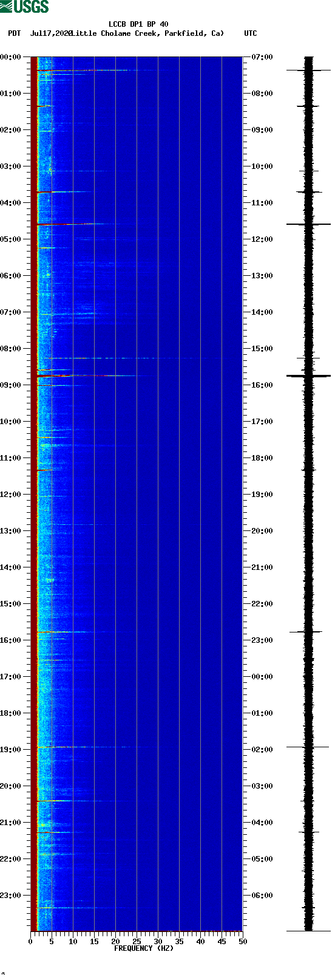
Task: Click the 23:00 UTC time label
Action: (x=262, y=640)
